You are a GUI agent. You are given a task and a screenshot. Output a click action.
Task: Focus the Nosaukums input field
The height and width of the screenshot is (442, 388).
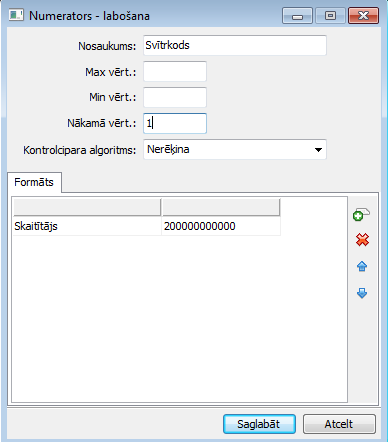235,45
